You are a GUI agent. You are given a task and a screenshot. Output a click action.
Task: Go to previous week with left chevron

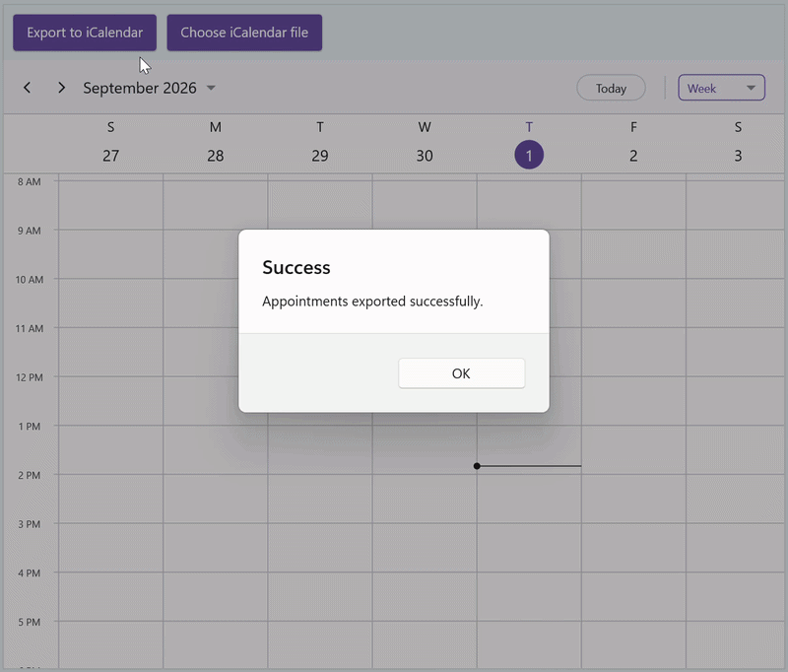28,88
